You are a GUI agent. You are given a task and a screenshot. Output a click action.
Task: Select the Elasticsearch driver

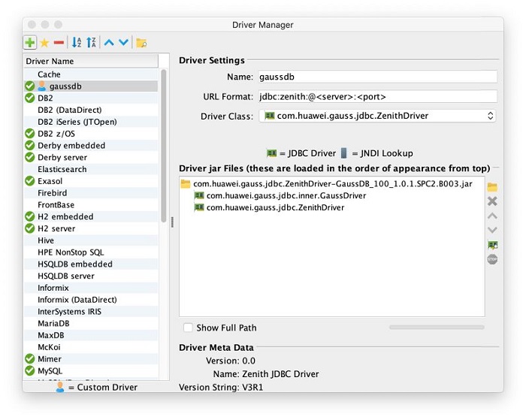91,169
